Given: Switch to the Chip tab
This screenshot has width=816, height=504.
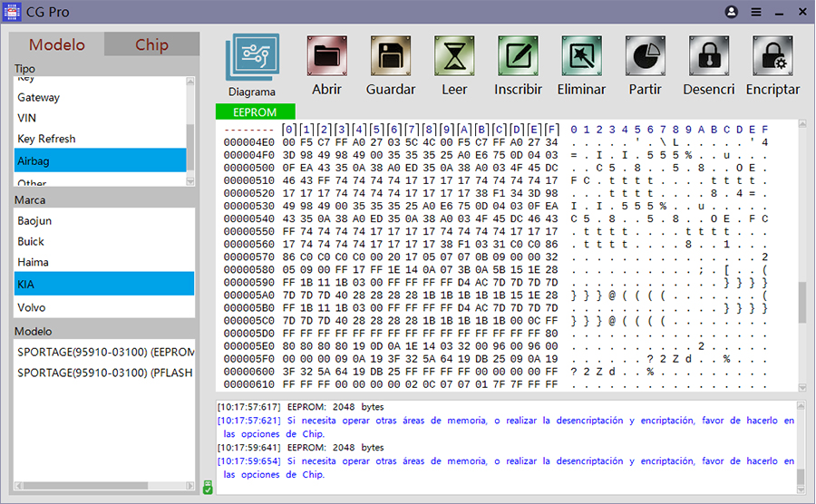Looking at the screenshot, I should coord(151,44).
